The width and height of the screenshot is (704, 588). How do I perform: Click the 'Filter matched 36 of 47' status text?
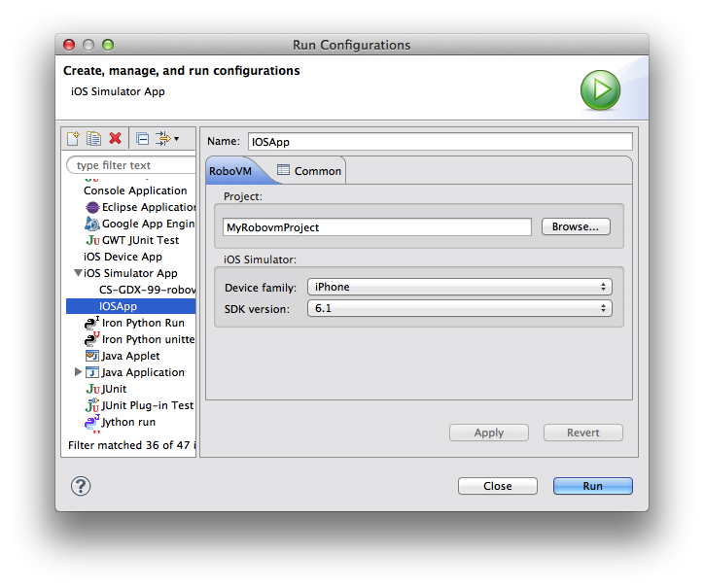[x=132, y=445]
